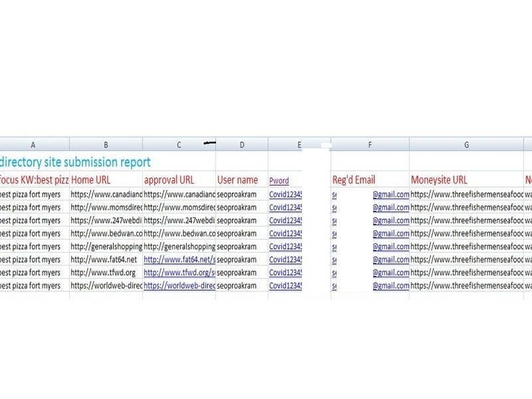This screenshot has width=532, height=399.
Task: Click Home URL cell for canadiand site
Action: click(106, 194)
